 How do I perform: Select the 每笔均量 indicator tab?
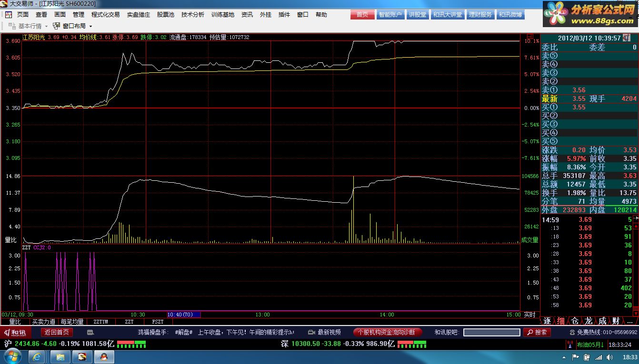point(72,322)
